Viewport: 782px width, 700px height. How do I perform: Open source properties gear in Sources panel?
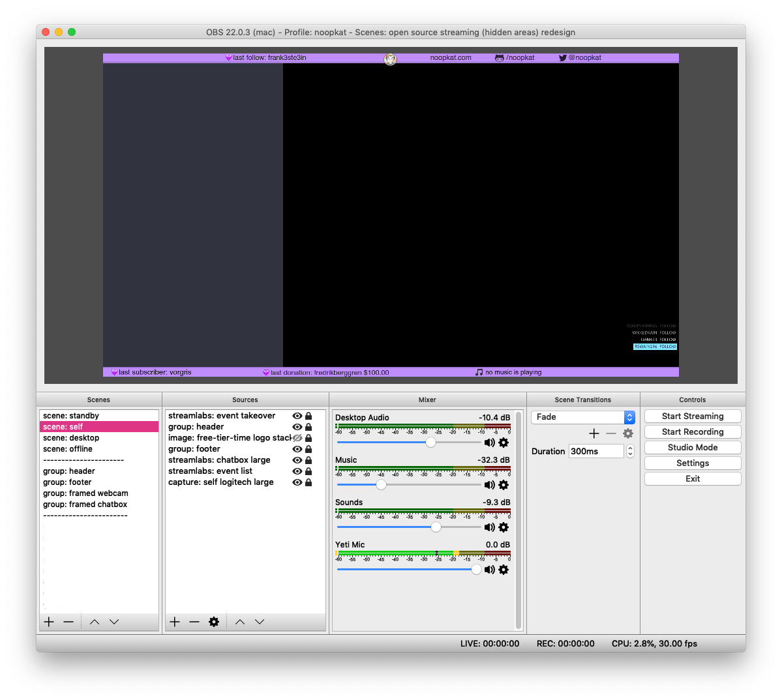[214, 622]
